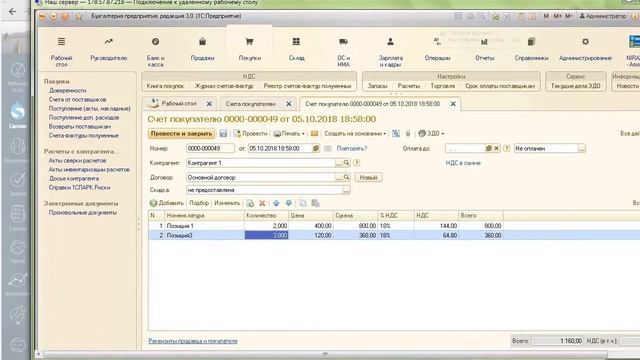Viewport: 640px width, 360px height.
Task: Click Добавить to add a row
Action: (x=167, y=203)
